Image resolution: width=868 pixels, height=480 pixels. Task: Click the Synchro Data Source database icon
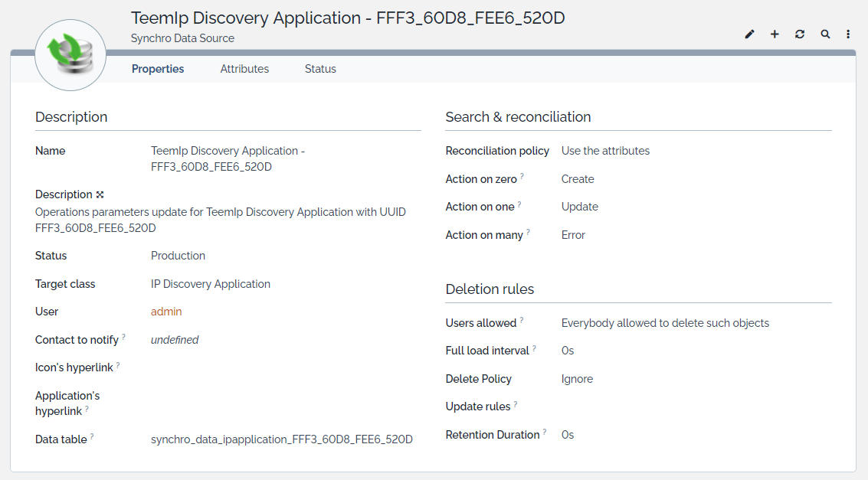70,55
